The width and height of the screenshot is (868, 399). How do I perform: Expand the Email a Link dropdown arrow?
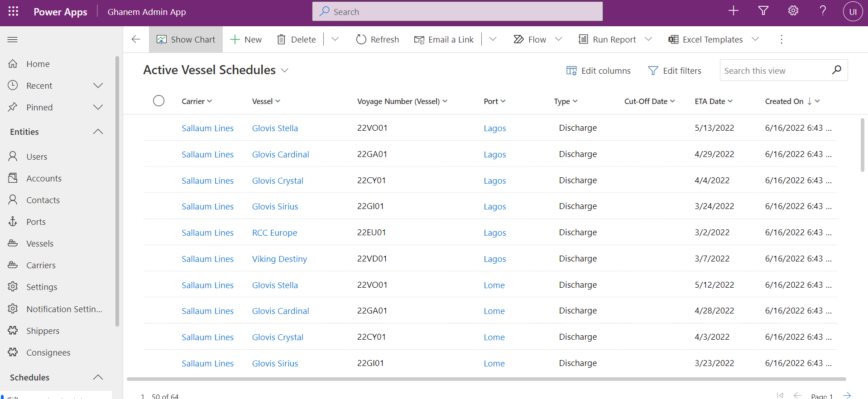(493, 39)
